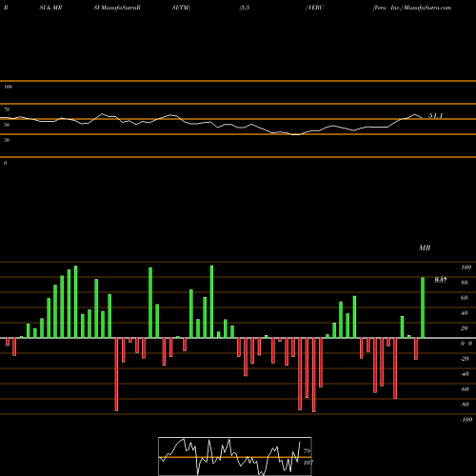Image resolution: width=476 pixels, height=476 pixels.
Task: Click the 100 label on RSI axis
Action: (x=8, y=87)
